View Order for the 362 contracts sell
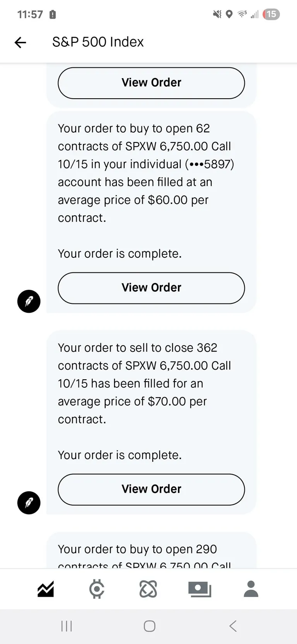Screen dimensions: 297x644 pyautogui.click(x=151, y=489)
